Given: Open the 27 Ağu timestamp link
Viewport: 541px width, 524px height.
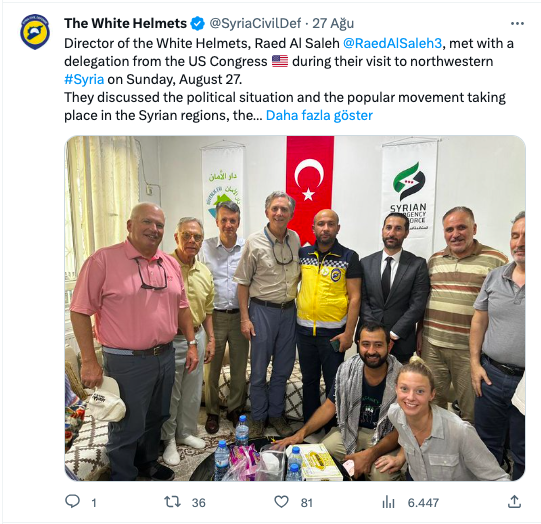Looking at the screenshot, I should tap(333, 23).
